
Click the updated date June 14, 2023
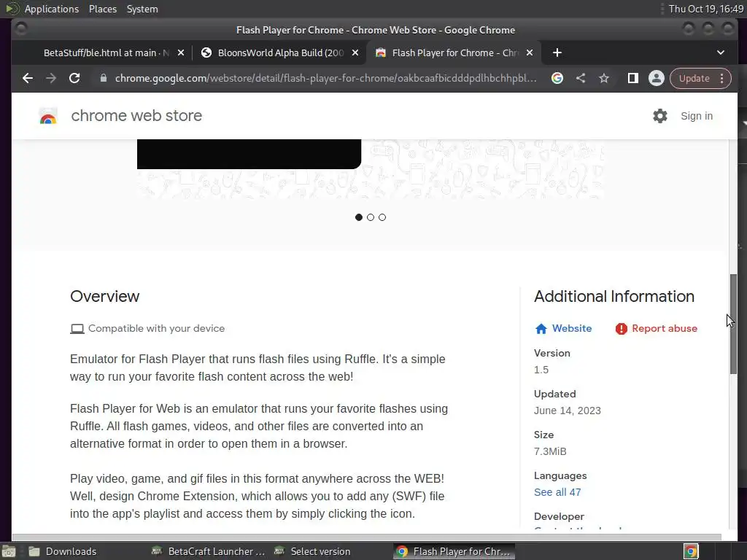tap(568, 411)
